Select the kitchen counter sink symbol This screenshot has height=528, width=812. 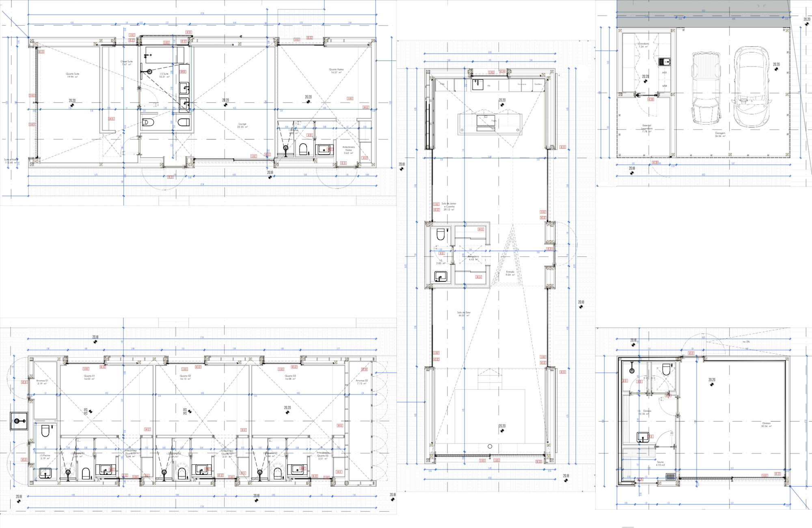(477, 84)
